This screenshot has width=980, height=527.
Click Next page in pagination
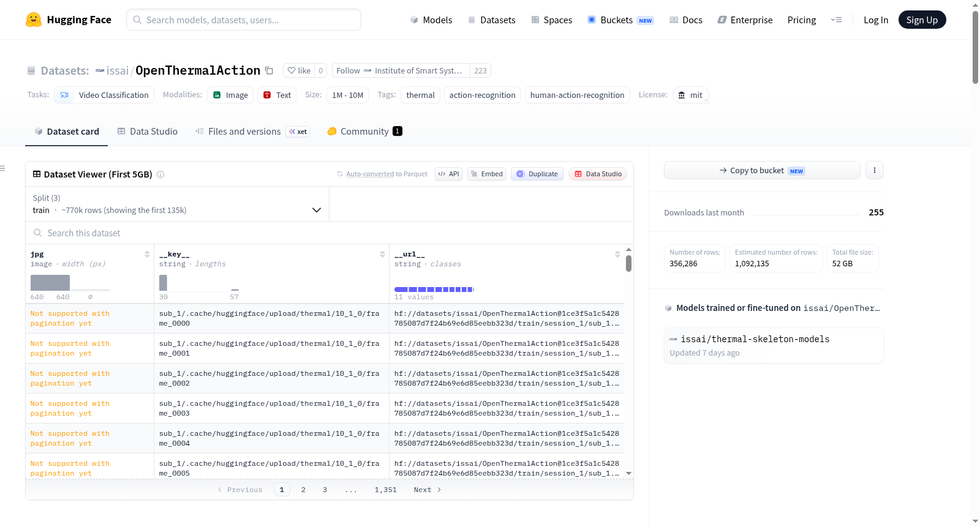[x=428, y=490]
